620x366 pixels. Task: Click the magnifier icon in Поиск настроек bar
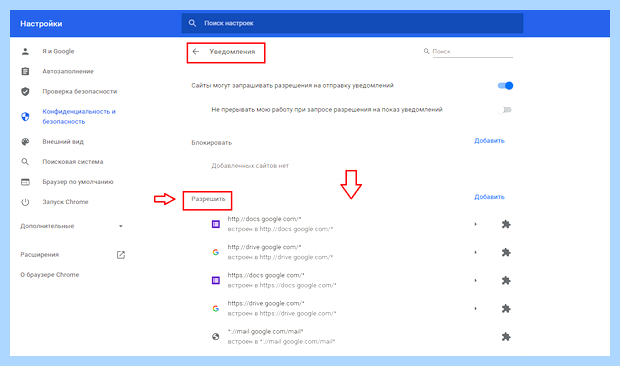[192, 23]
